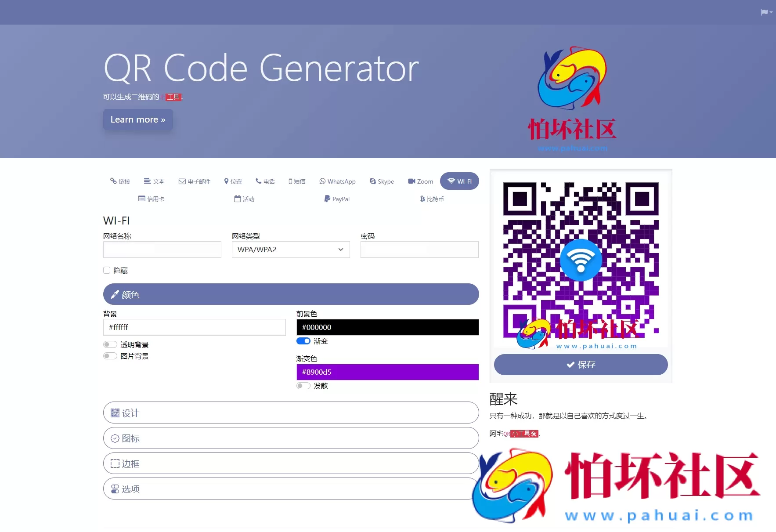Select the 位置 (location) QR code type

point(233,181)
